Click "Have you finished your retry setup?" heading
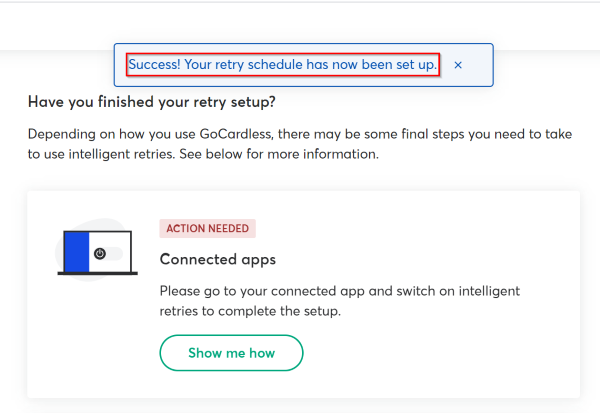 [152, 101]
